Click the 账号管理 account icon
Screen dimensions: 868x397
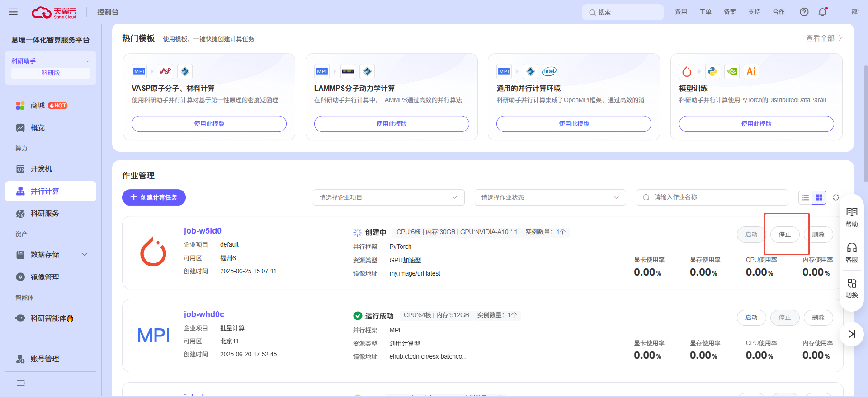pos(20,359)
